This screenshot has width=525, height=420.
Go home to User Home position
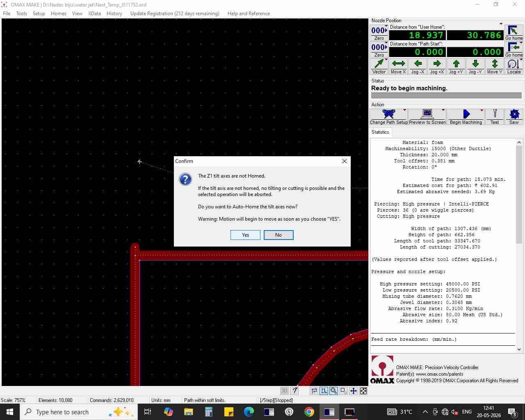(514, 33)
